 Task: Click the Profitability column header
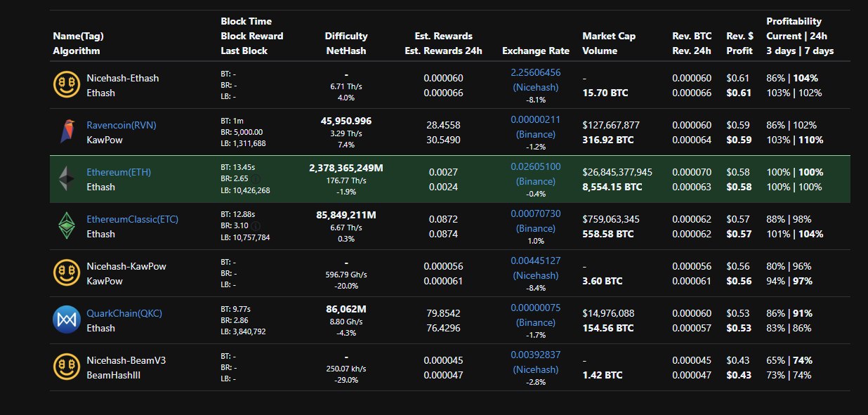point(794,21)
